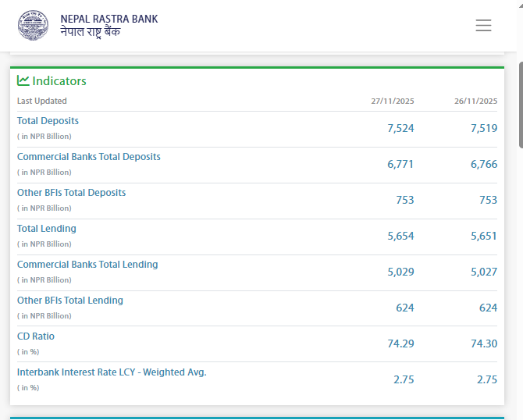Click '( in %)' under Interbank Interest Rate
This screenshot has height=420, width=523.
tap(28, 388)
